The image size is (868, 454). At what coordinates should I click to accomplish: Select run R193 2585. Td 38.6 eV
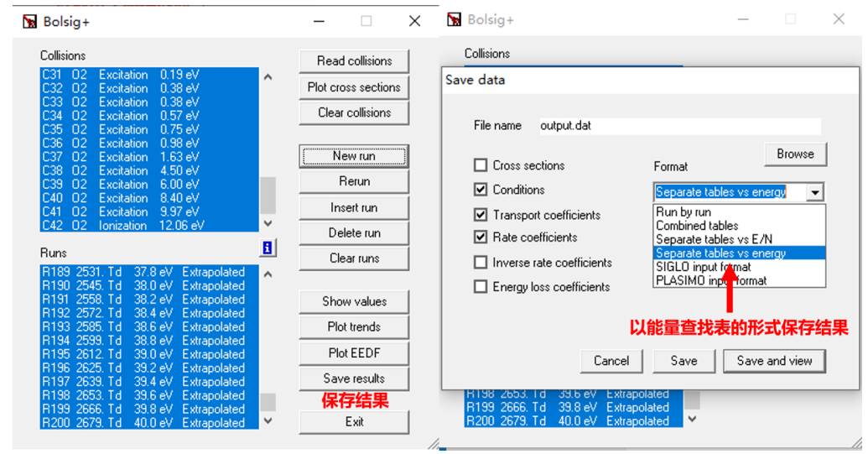click(149, 326)
